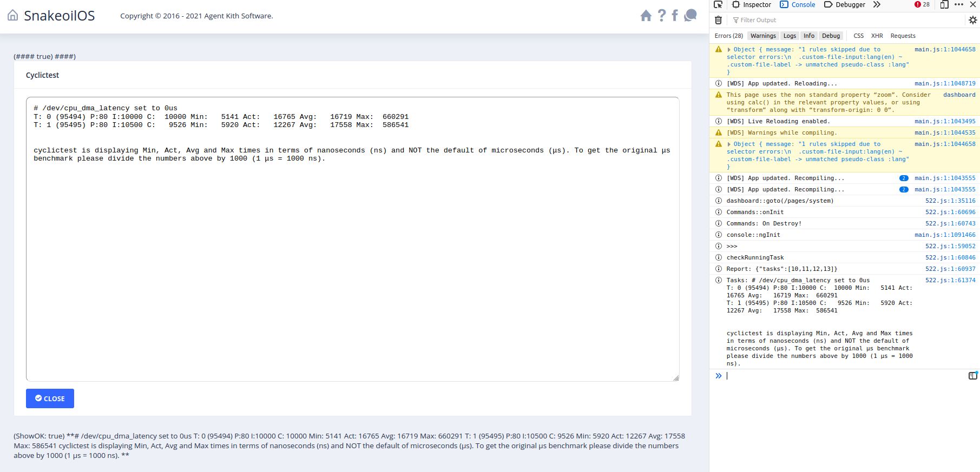Open the dashboard source link
Viewport: 980px width, 472px height.
pos(959,95)
